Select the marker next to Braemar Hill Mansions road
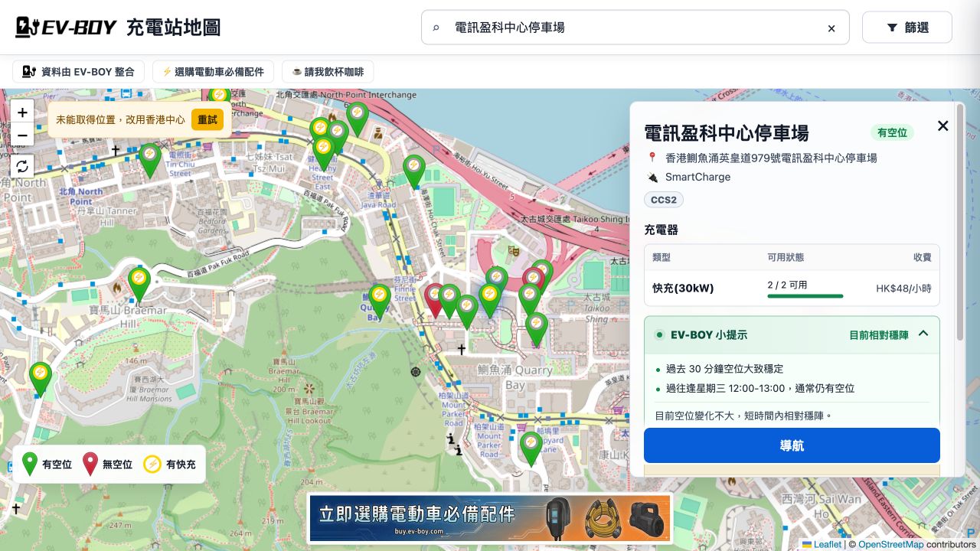 point(40,379)
